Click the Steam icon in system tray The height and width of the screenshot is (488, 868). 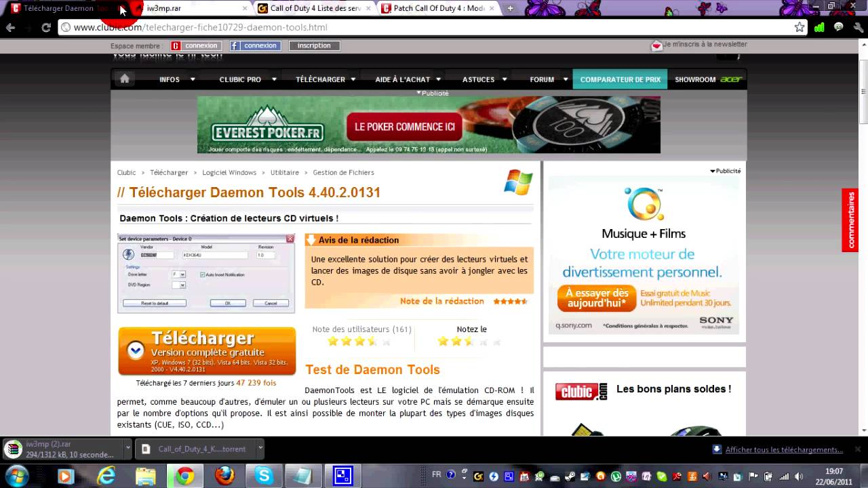(570, 476)
